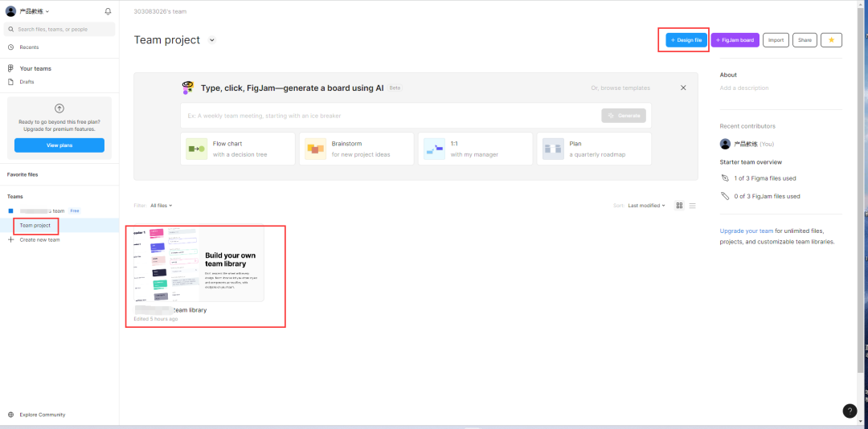Open the All files filter dropdown
The width and height of the screenshot is (868, 429).
pos(161,206)
